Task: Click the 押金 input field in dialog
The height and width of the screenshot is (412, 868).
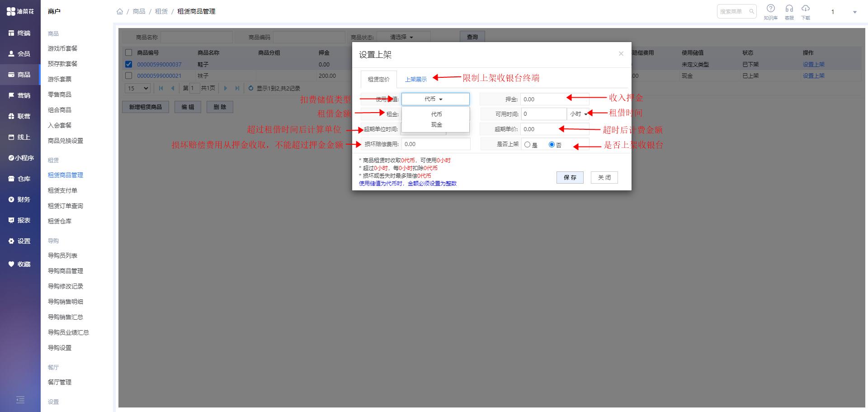Action: 555,99
